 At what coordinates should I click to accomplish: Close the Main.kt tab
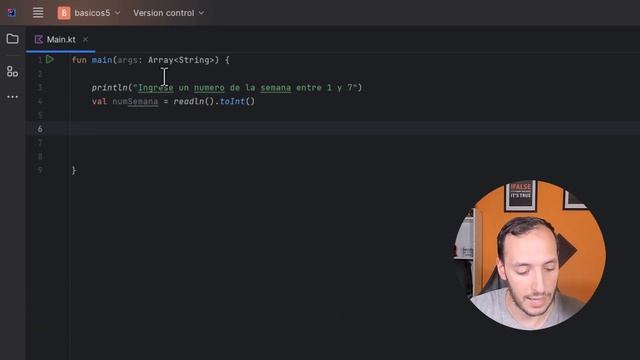85,39
